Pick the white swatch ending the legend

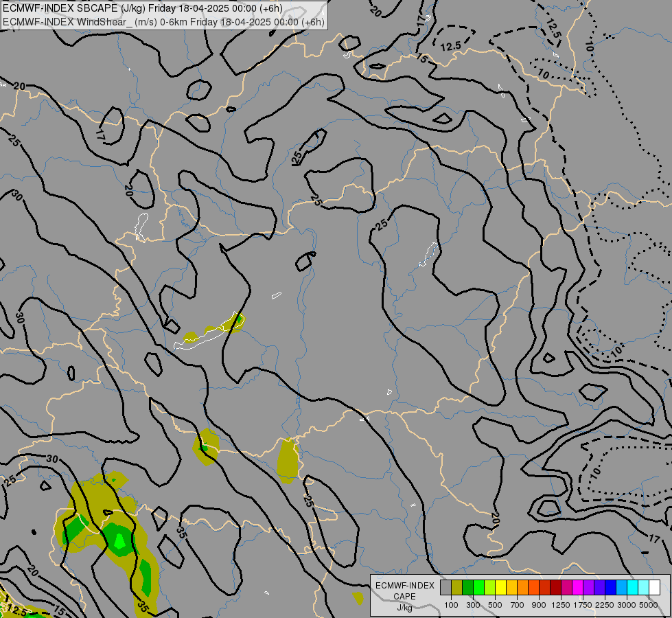click(654, 588)
